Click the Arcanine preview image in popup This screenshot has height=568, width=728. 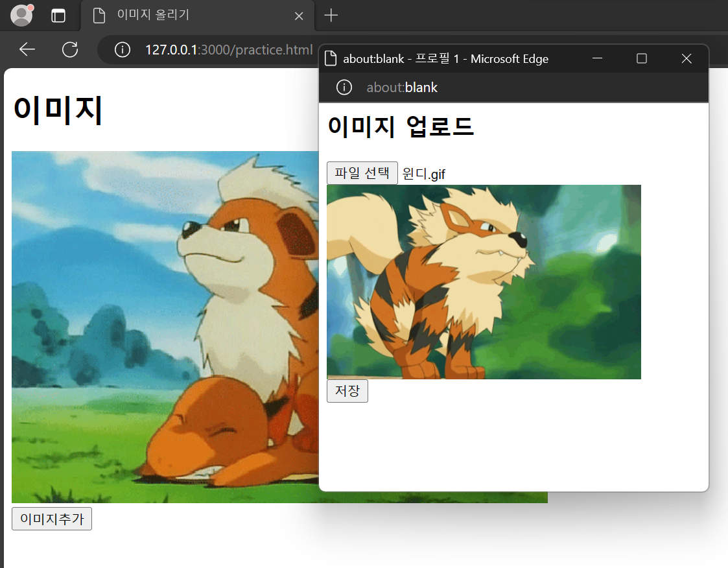point(484,282)
